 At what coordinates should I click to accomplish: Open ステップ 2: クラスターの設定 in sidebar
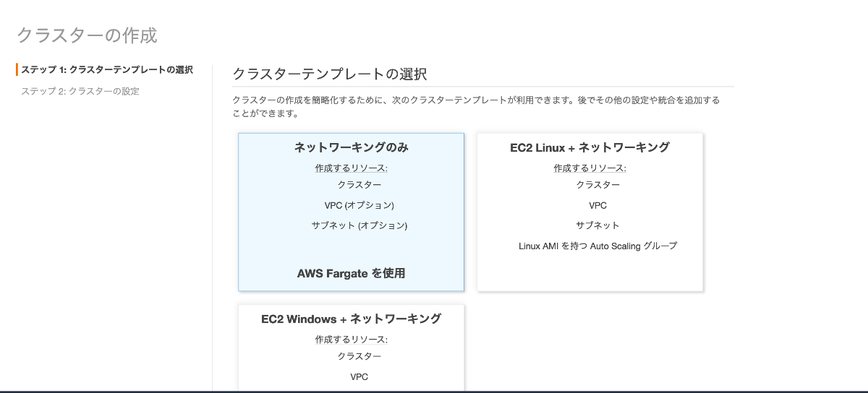point(80,91)
